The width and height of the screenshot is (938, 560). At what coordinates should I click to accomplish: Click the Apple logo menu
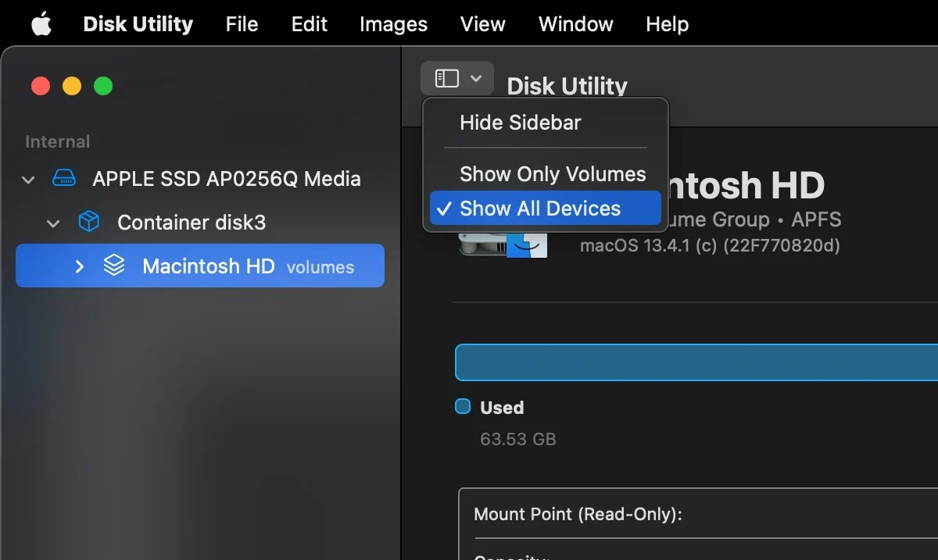pyautogui.click(x=41, y=24)
